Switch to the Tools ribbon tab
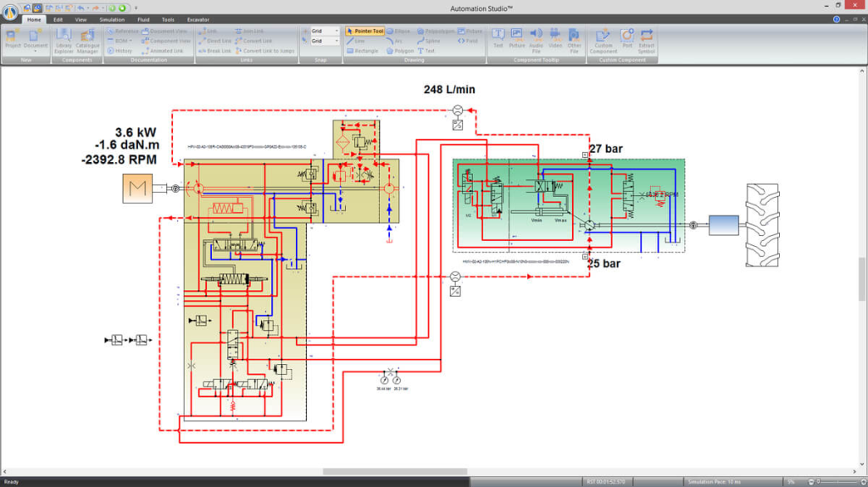 (168, 20)
